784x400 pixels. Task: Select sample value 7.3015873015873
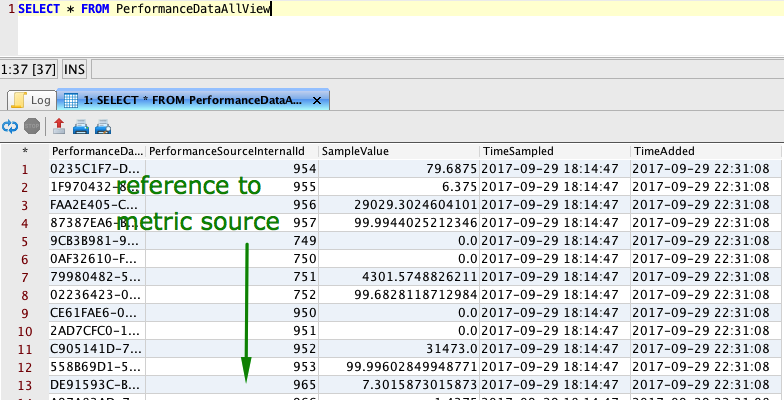coord(399,385)
